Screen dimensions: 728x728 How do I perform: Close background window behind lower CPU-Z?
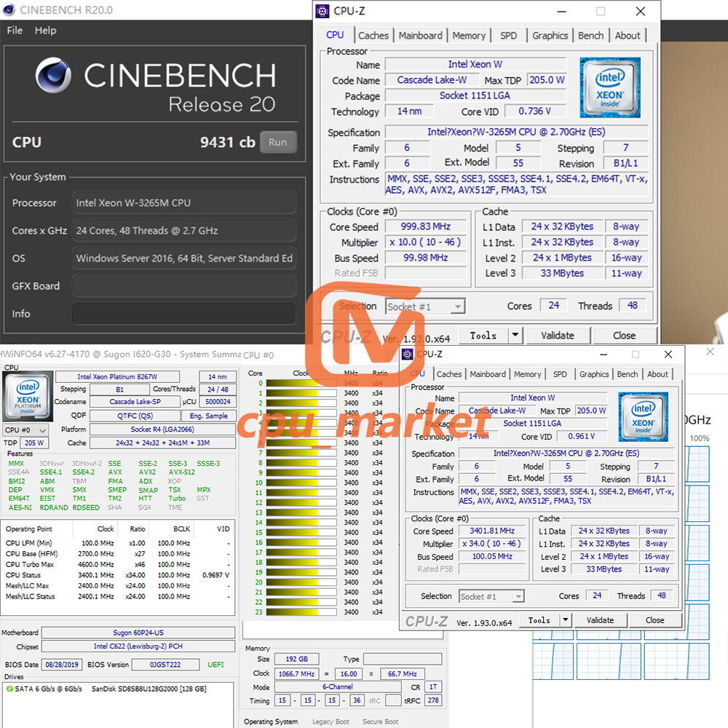pos(711,352)
